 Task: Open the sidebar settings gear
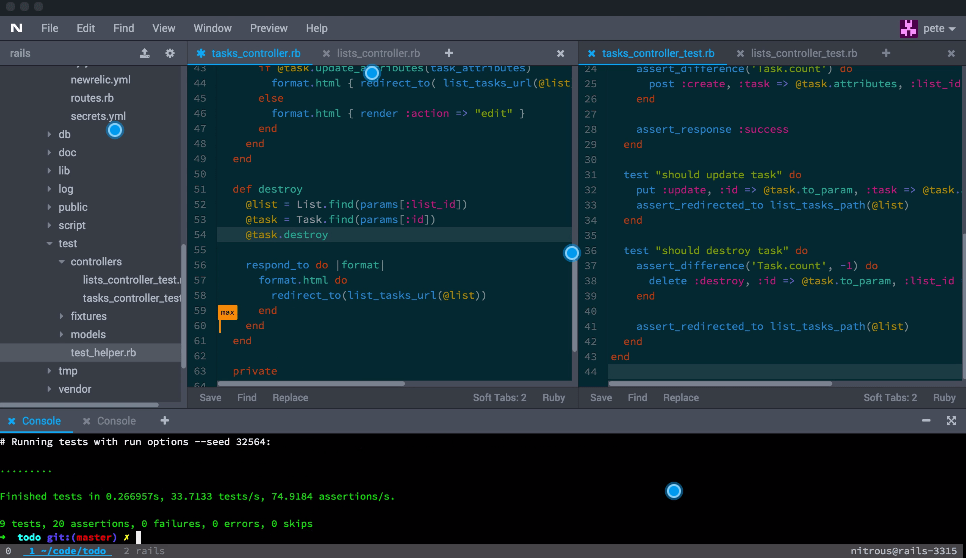click(x=170, y=53)
